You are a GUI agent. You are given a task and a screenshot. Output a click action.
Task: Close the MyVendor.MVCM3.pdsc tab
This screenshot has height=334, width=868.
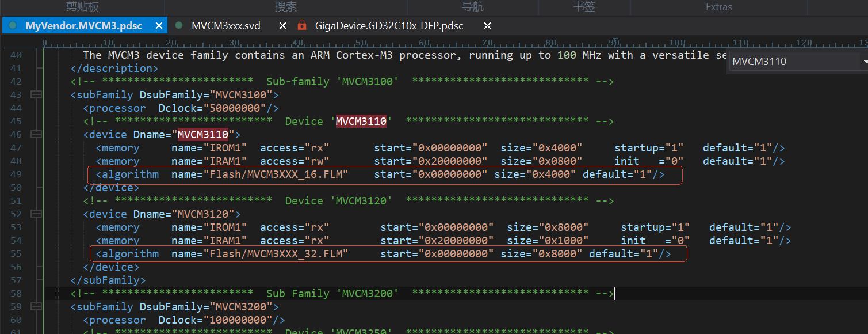[x=160, y=26]
